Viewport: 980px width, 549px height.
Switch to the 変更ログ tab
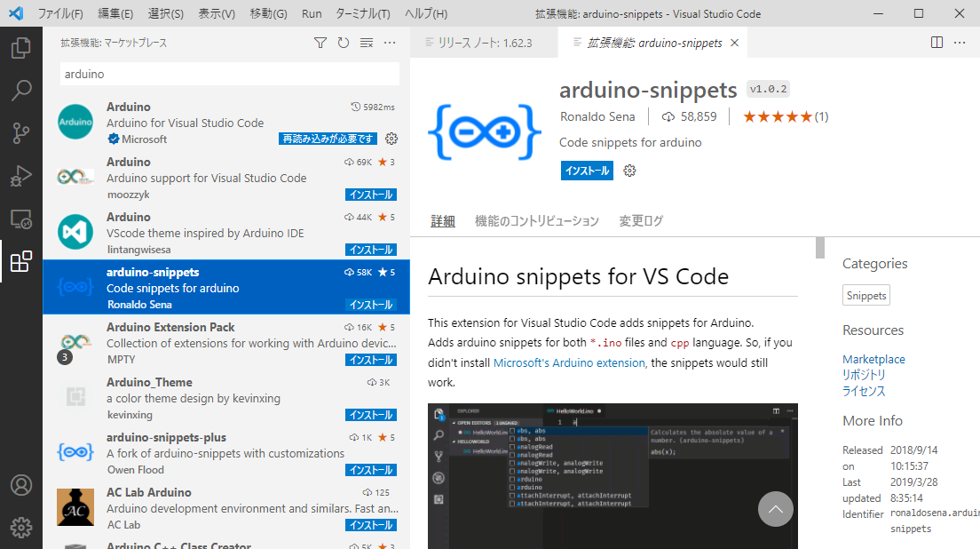[641, 221]
